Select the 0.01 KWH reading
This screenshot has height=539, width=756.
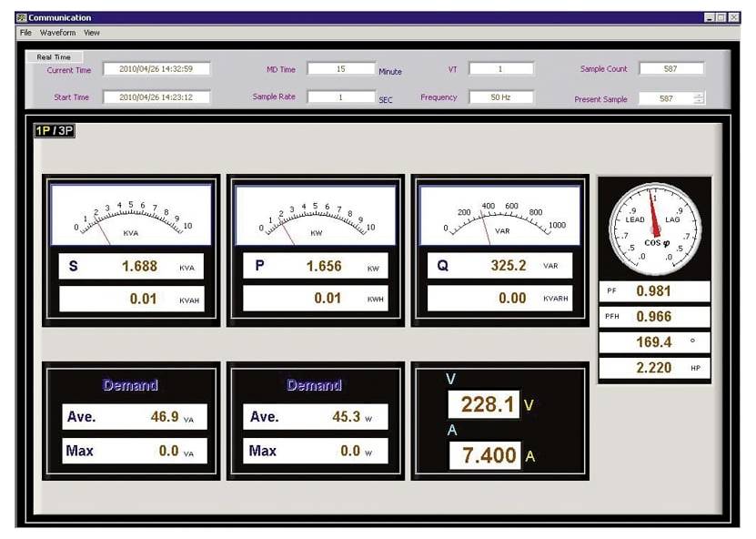316,299
